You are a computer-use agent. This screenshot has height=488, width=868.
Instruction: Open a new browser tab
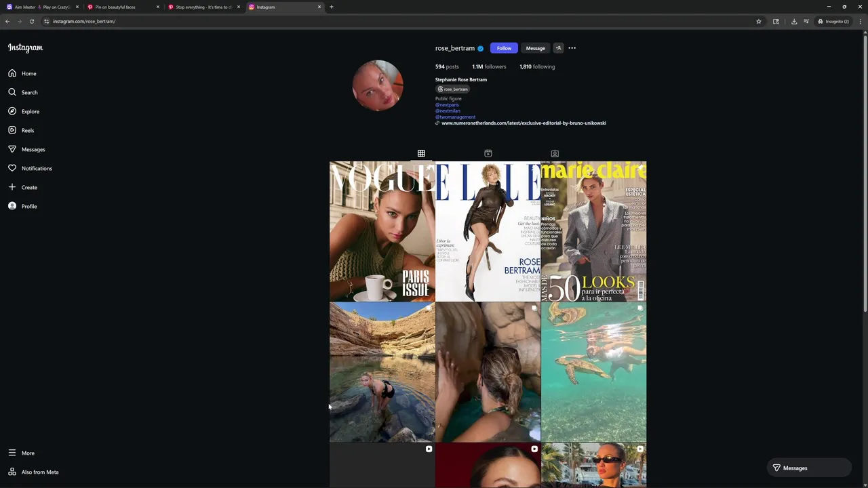click(x=332, y=7)
